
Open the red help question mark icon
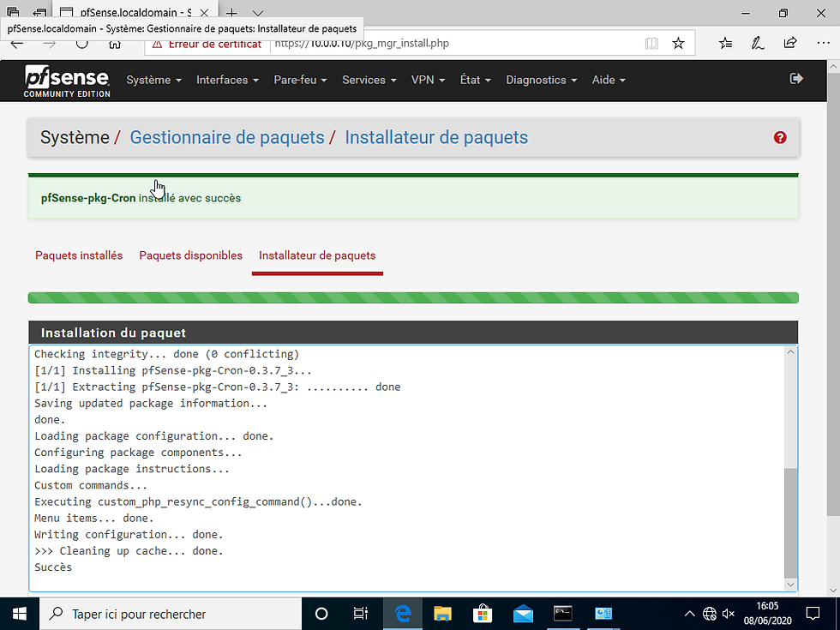(x=780, y=138)
